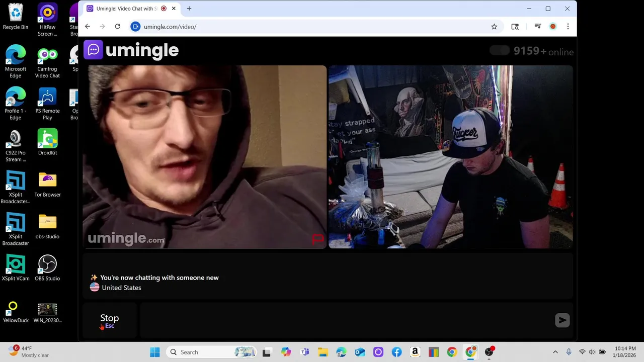Open a new browser tab
Image resolution: width=644 pixels, height=362 pixels.
tap(189, 9)
